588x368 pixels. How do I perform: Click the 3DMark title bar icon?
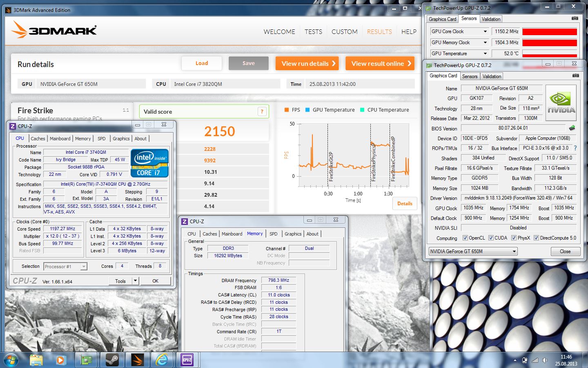click(8, 10)
